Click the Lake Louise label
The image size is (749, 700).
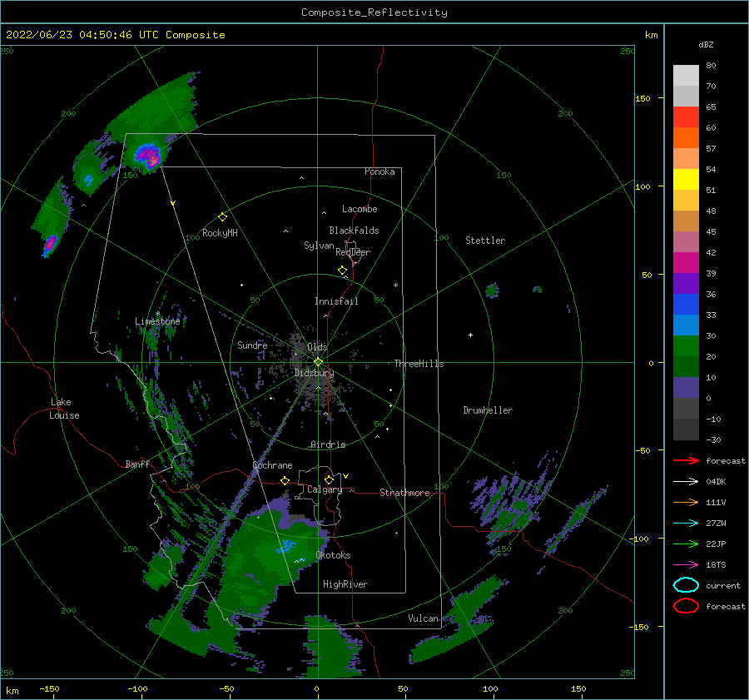pos(64,409)
